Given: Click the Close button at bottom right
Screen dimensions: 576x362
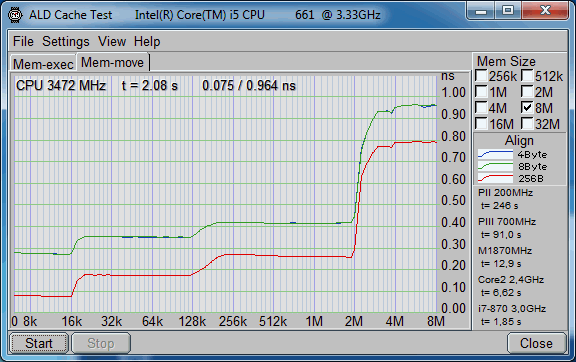Looking at the screenshot, I should point(536,343).
